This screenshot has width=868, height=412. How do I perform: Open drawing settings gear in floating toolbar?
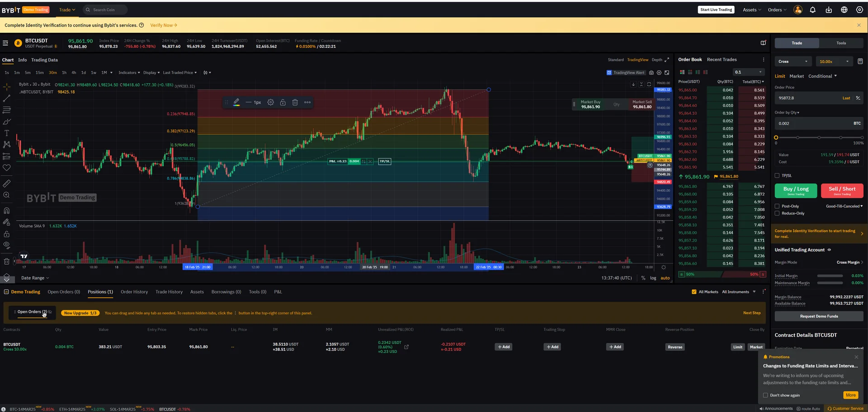(270, 103)
